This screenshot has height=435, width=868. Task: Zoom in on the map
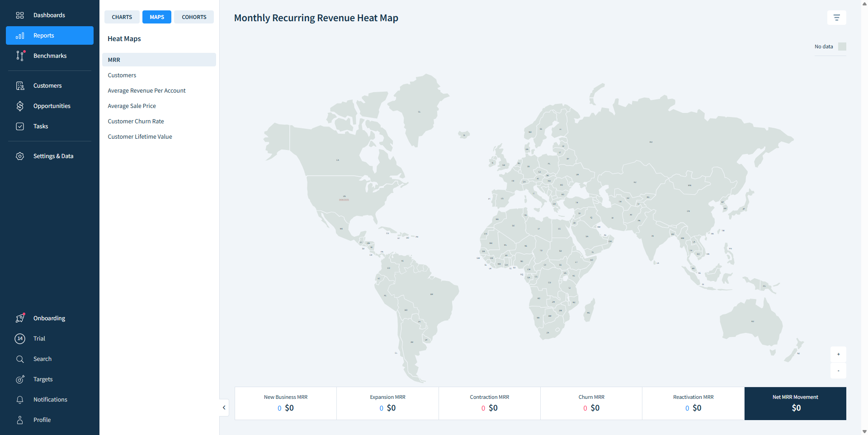pos(838,355)
